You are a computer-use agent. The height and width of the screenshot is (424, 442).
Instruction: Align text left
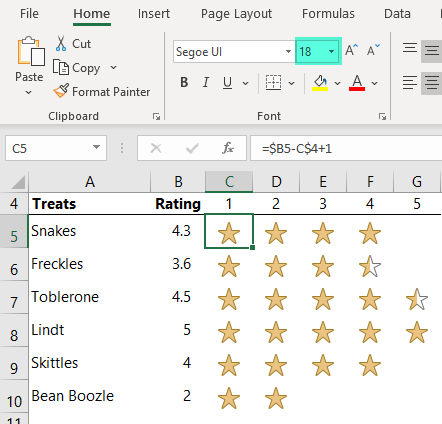[410, 82]
